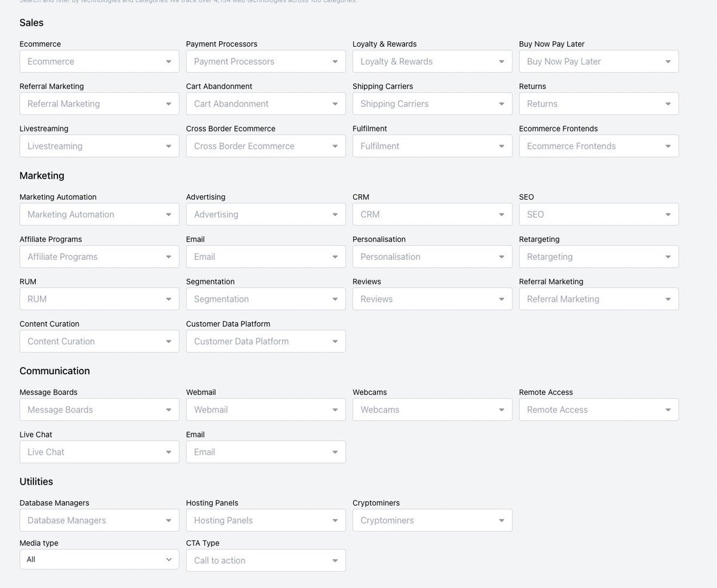Screen dimensions: 717x588
Task: Expand the Message Boards dropdown
Action: point(99,410)
